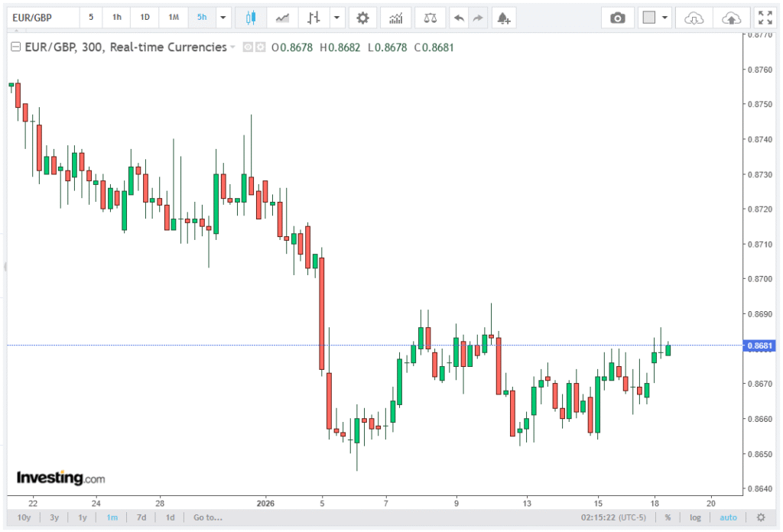Click the Go to... button
Screen dimensions: 783x532
click(209, 517)
